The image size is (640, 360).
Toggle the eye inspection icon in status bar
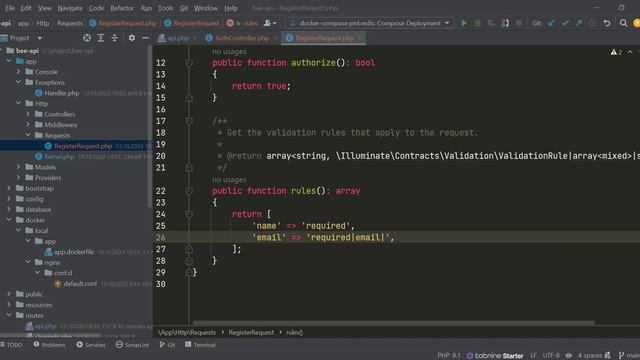(x=569, y=356)
